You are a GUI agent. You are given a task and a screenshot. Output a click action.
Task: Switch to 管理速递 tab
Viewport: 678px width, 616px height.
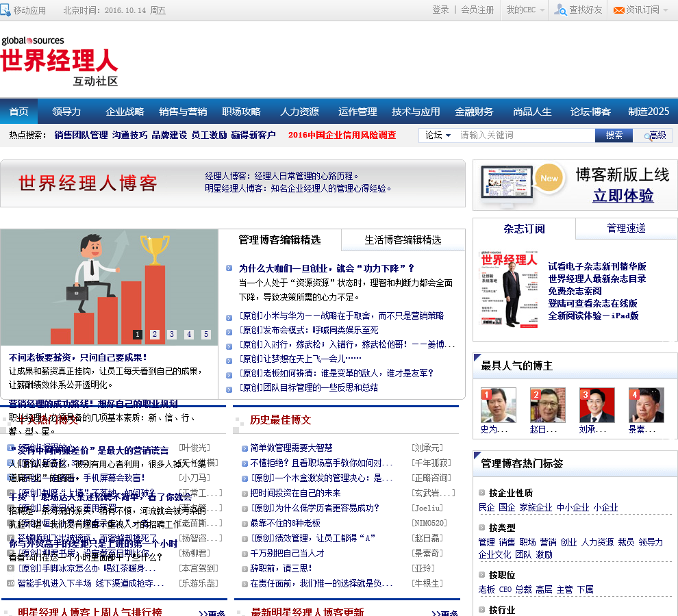[x=626, y=228]
